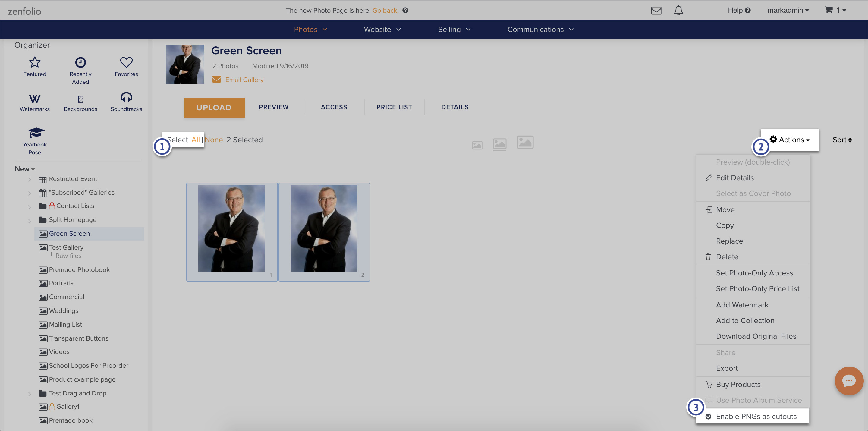Select All photos link
This screenshot has height=431, width=868.
195,140
